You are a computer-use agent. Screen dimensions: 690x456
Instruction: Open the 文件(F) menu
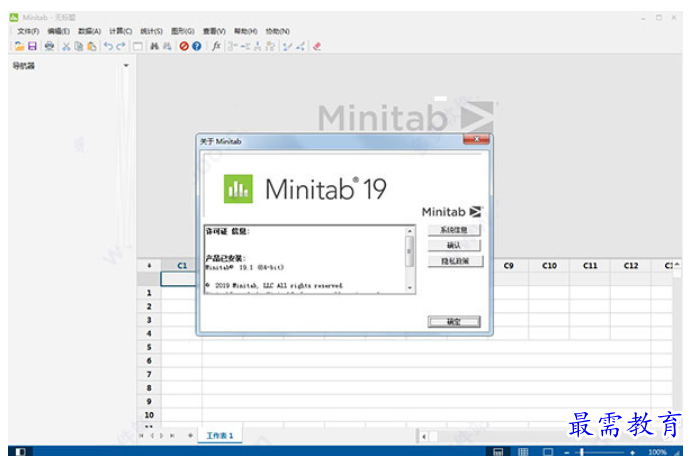tap(28, 31)
